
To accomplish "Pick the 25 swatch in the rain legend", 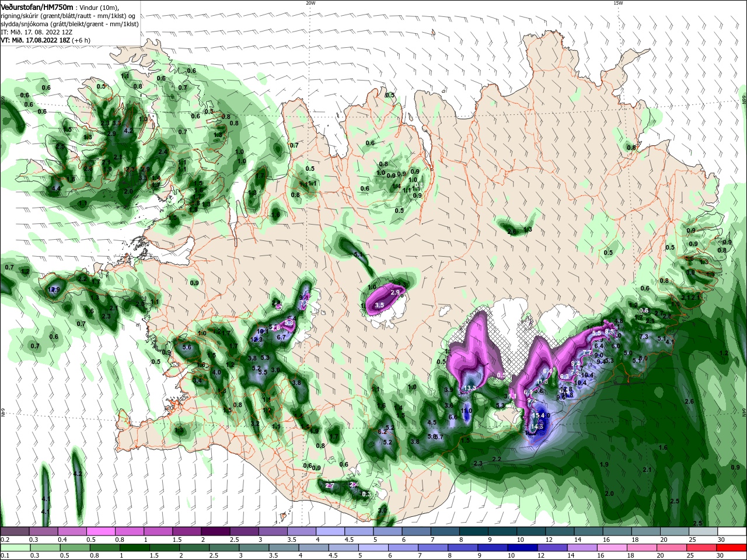I will pyautogui.click(x=701, y=548).
